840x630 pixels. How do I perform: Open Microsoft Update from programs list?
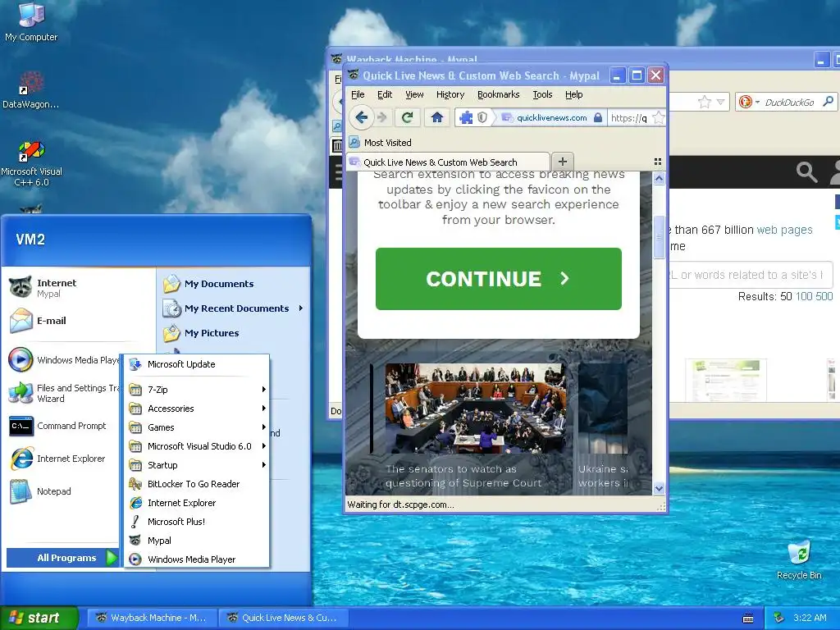[197, 364]
